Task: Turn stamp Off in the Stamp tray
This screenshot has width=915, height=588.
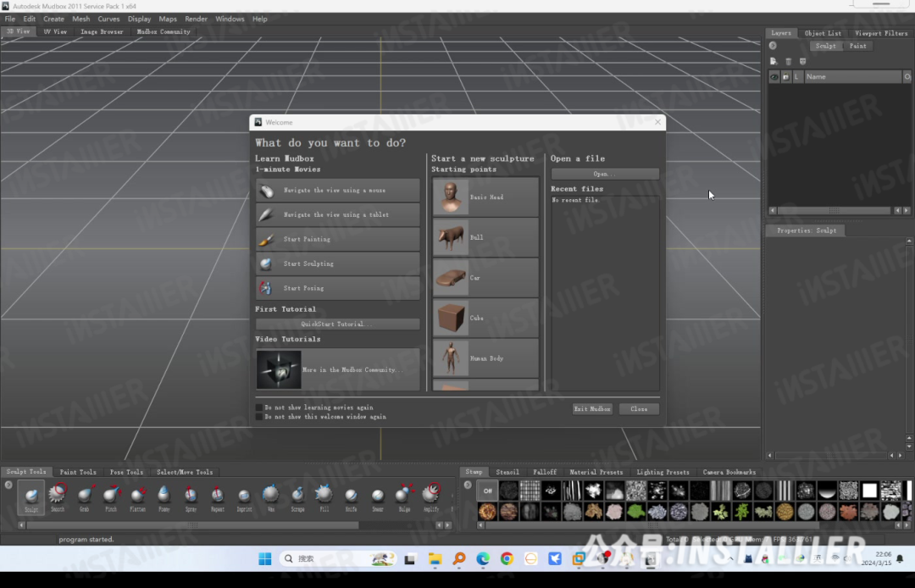Action: [x=487, y=491]
